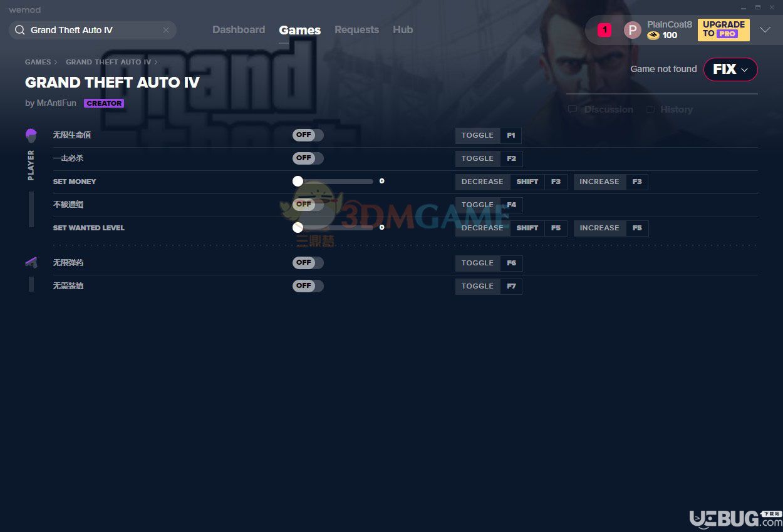
Task: Click the 无限生命值 cheat label
Action: [x=72, y=135]
